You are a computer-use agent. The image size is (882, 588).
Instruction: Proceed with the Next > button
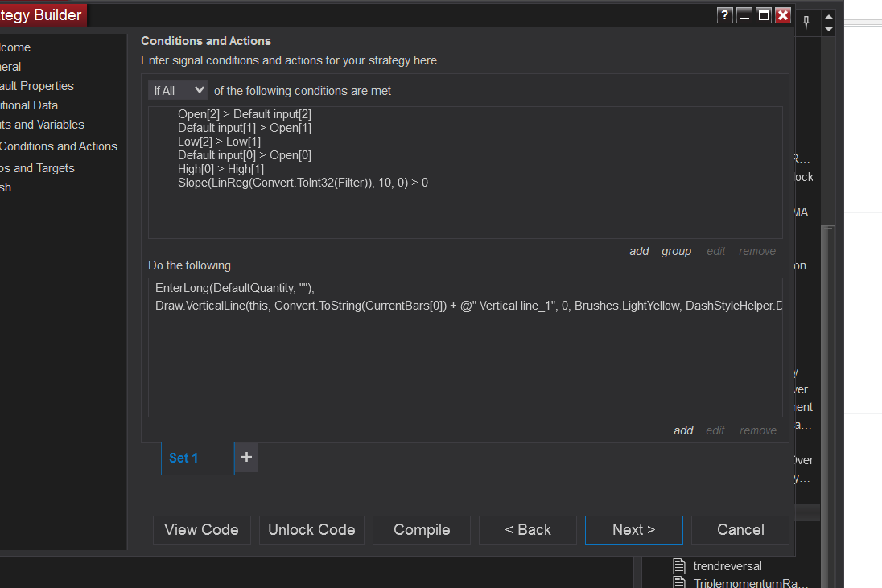click(633, 530)
